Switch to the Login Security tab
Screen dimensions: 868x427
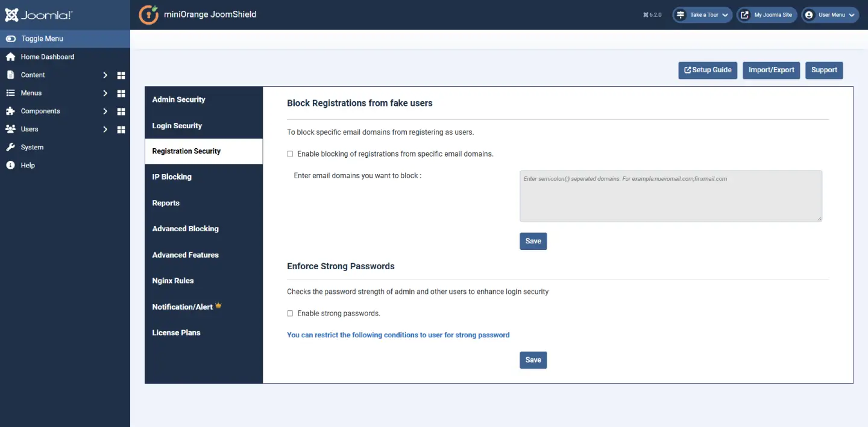click(x=204, y=126)
